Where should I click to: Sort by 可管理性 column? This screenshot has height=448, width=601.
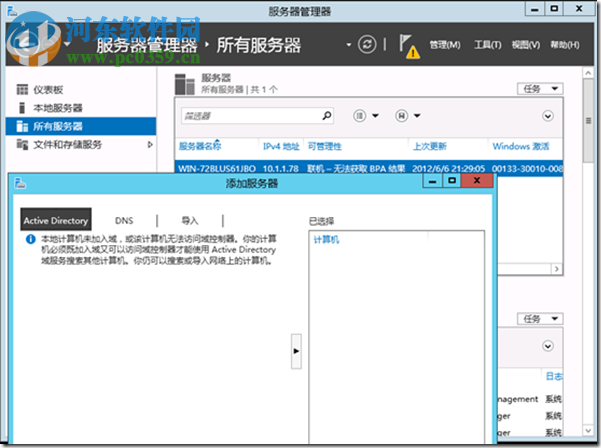pyautogui.click(x=324, y=146)
